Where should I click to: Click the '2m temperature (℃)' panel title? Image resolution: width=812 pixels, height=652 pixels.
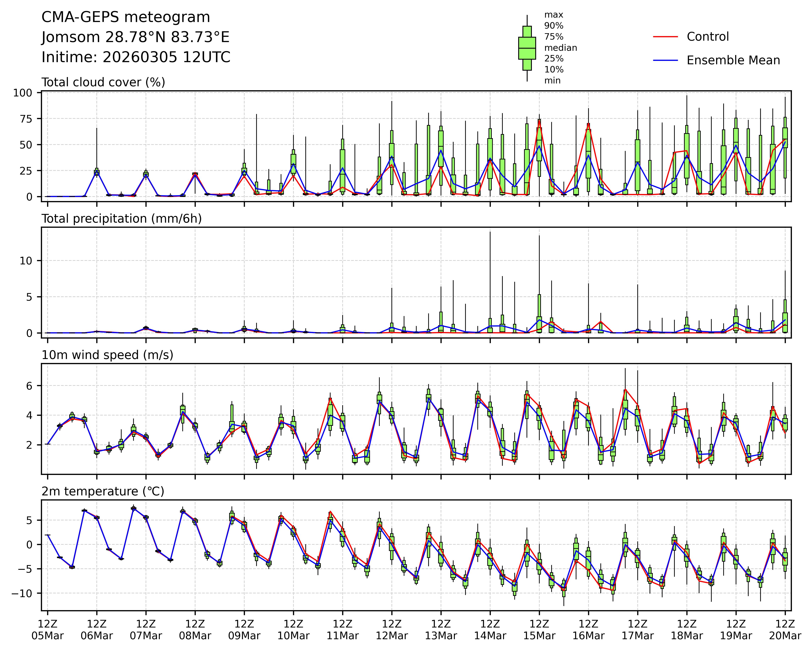click(103, 491)
